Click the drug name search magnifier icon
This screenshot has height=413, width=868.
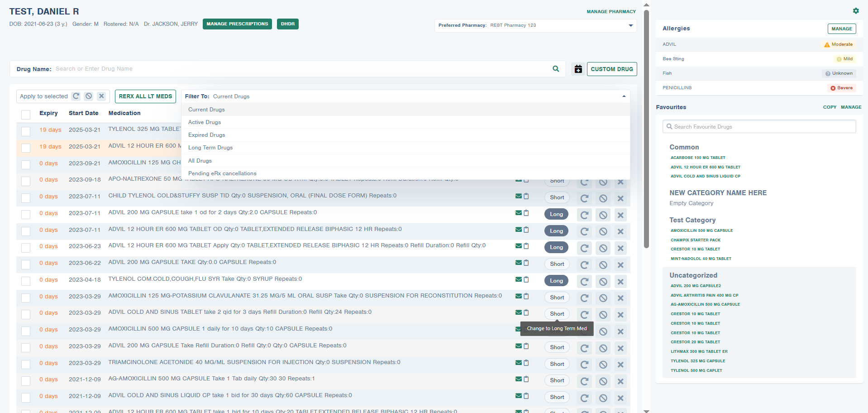click(556, 69)
